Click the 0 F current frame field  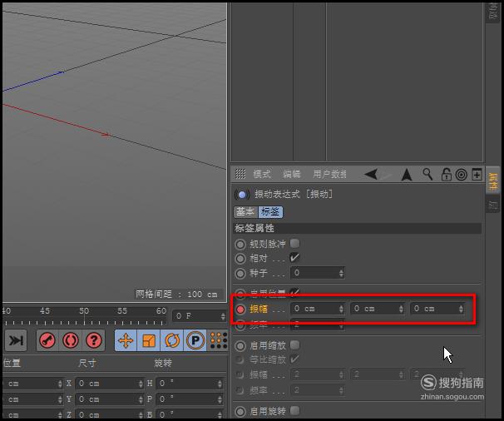tap(200, 316)
